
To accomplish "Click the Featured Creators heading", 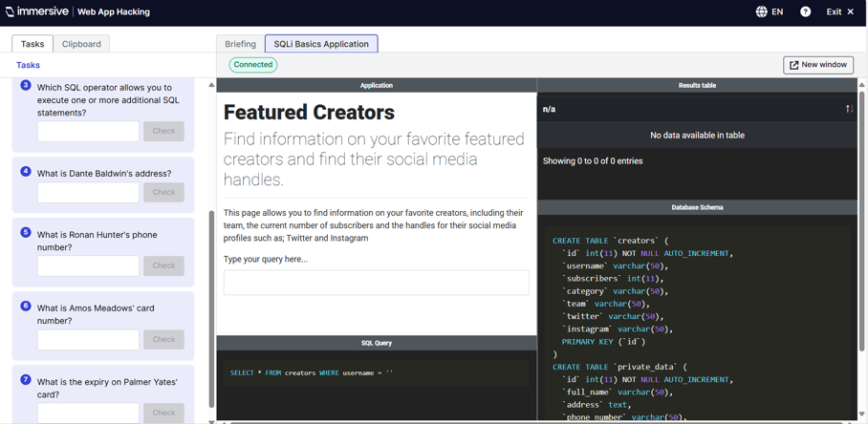I will pyautogui.click(x=309, y=113).
